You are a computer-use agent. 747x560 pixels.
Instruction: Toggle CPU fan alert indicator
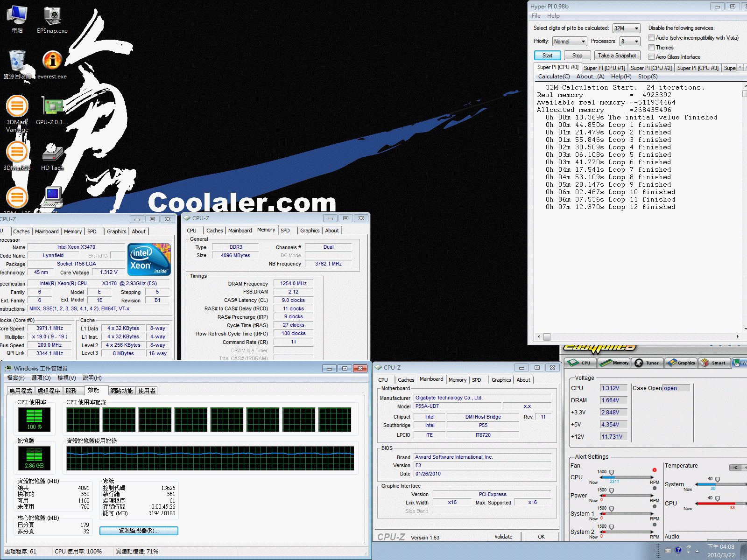[x=655, y=470]
